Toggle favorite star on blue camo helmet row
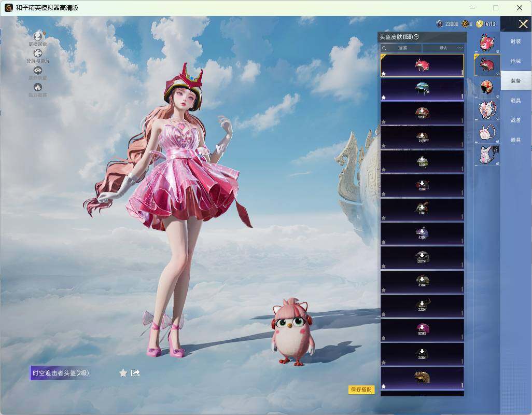Viewport: 532px width, 415px height. pos(383,98)
